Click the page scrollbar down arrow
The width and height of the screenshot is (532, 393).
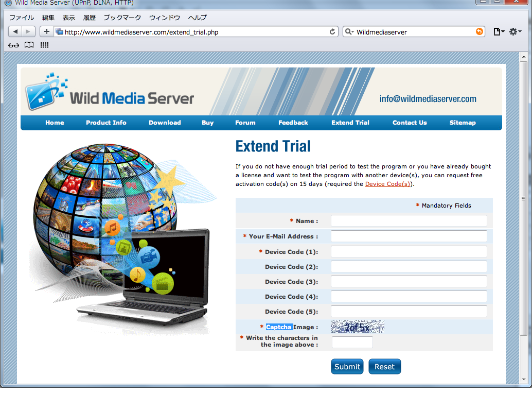click(x=524, y=380)
